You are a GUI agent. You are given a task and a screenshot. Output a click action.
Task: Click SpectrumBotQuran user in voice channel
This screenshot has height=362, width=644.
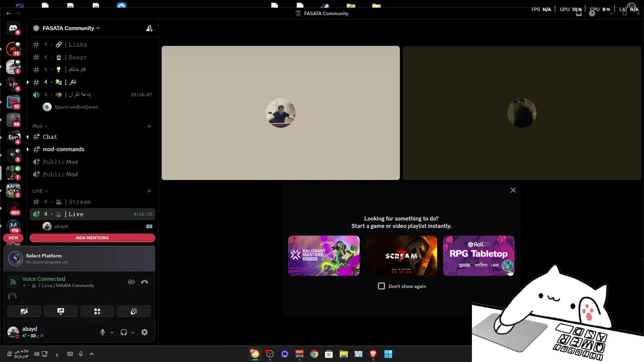(98, 107)
